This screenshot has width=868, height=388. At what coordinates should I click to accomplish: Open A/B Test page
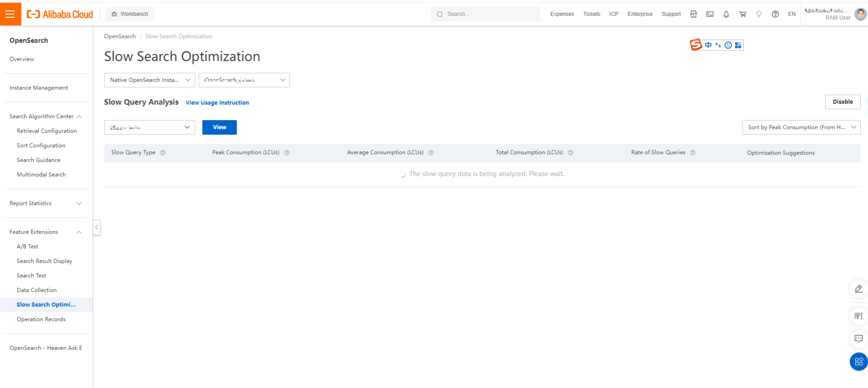point(28,247)
